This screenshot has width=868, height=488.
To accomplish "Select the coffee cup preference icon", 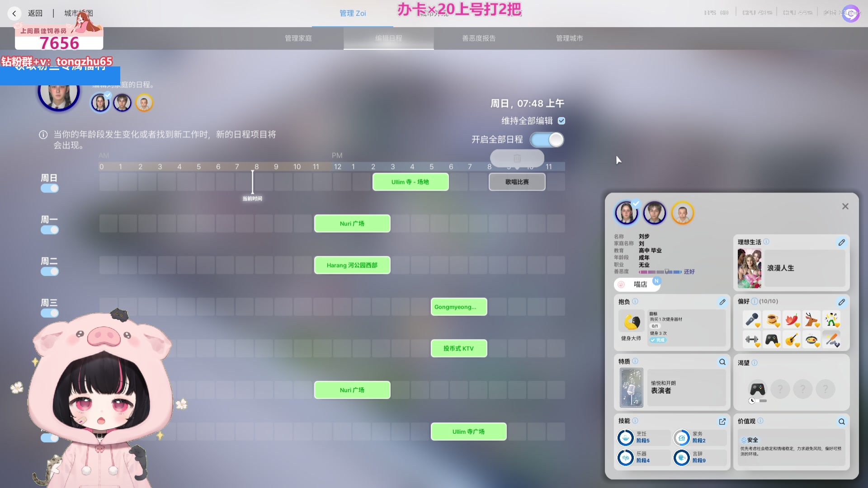I will [772, 320].
